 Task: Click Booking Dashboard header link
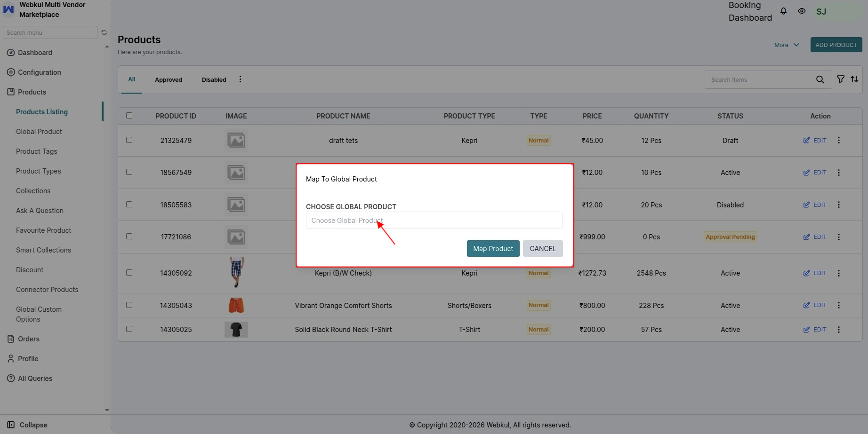(750, 11)
